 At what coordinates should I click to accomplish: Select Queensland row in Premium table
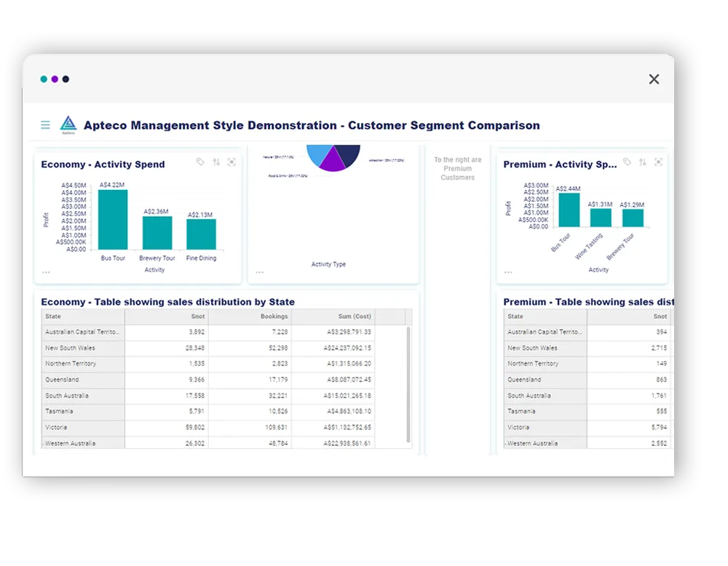click(587, 380)
